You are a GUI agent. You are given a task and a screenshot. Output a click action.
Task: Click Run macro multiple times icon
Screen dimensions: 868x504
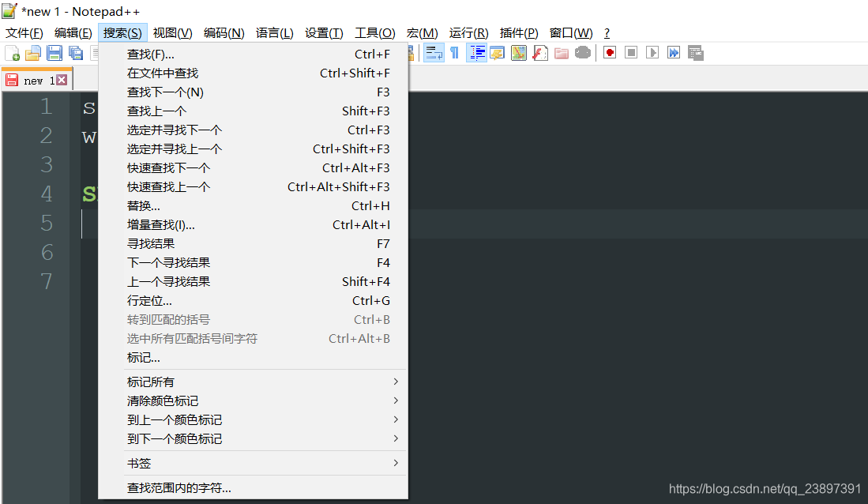(673, 53)
